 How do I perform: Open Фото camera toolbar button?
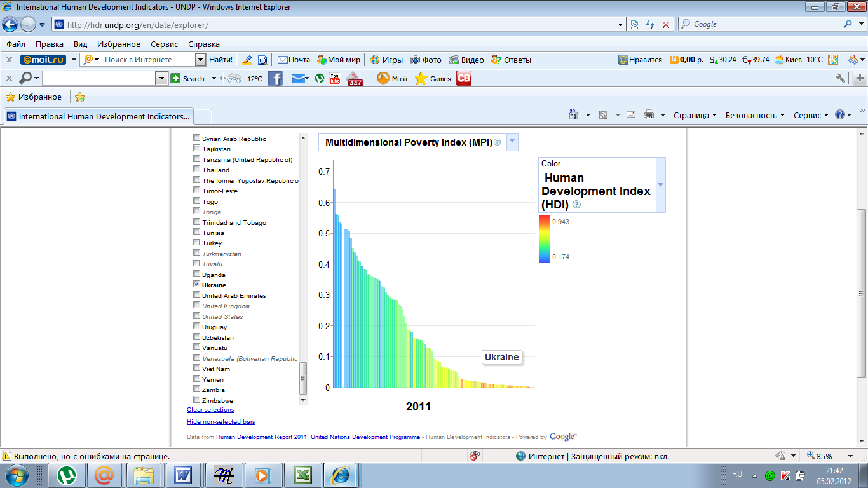click(425, 60)
